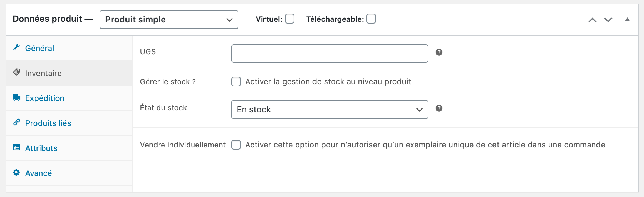Collapse the Données produit panel triangle

[x=627, y=20]
